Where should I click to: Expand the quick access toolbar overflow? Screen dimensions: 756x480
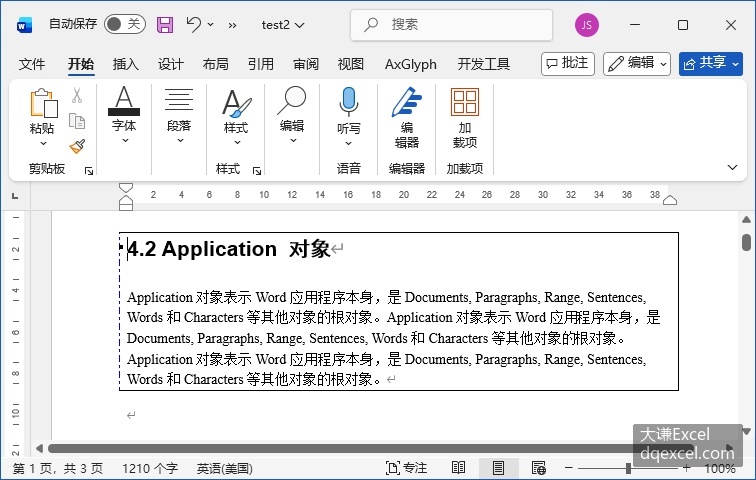[x=232, y=25]
